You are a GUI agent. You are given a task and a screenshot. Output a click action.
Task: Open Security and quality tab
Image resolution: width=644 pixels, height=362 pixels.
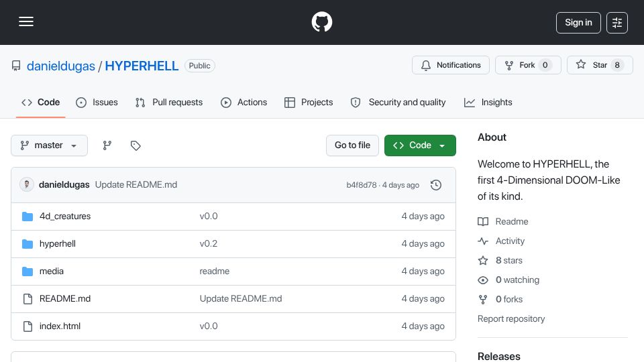click(398, 102)
